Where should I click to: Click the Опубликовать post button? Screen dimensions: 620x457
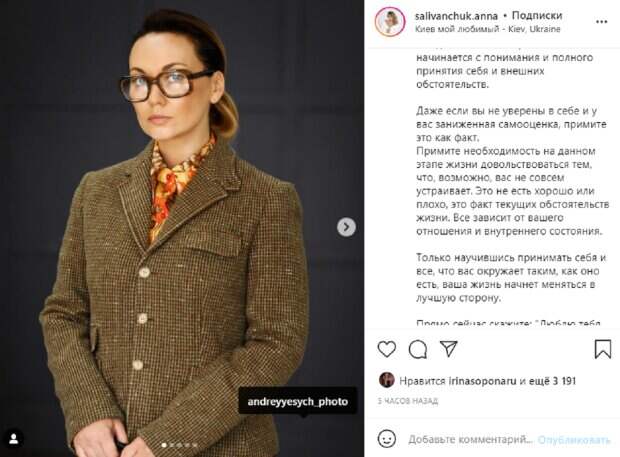click(x=574, y=440)
